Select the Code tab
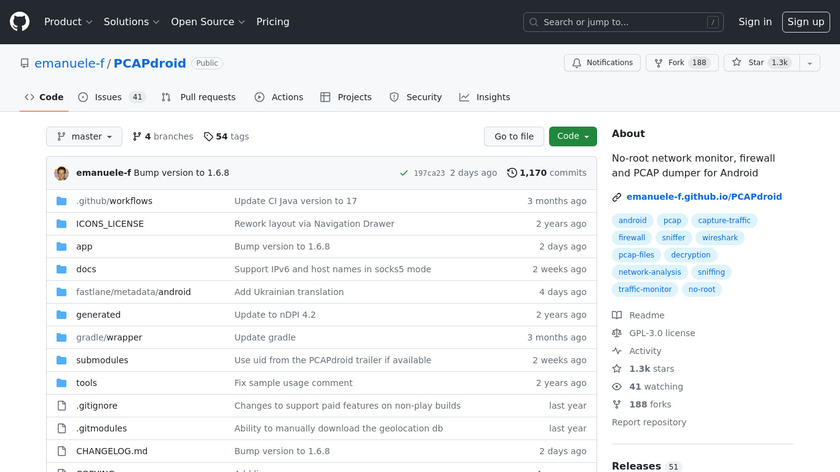The image size is (840, 472). coord(44,98)
